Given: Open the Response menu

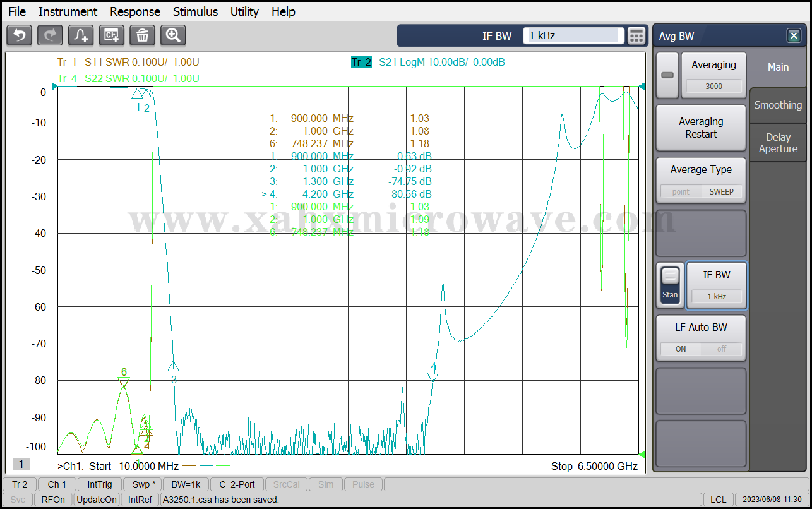Looking at the screenshot, I should [x=135, y=11].
